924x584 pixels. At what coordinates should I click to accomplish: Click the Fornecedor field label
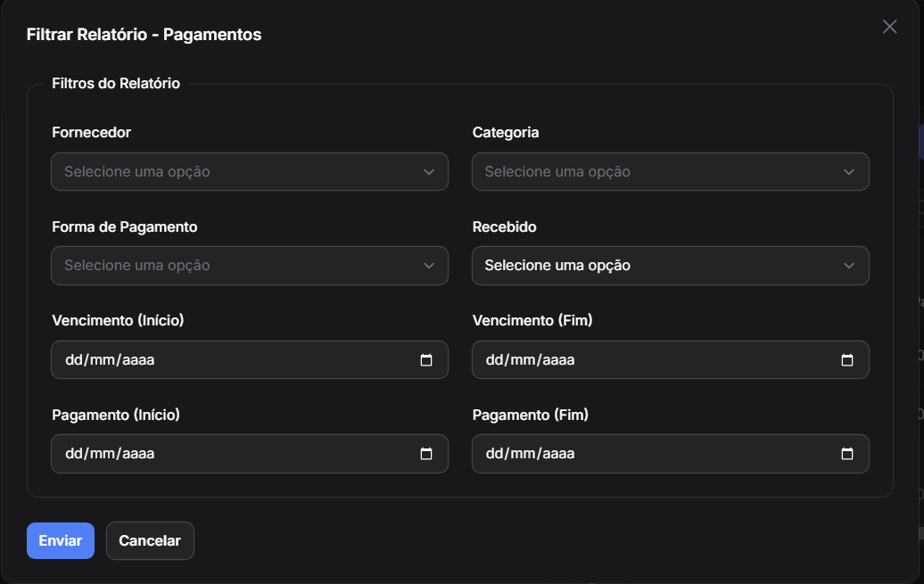coord(91,132)
